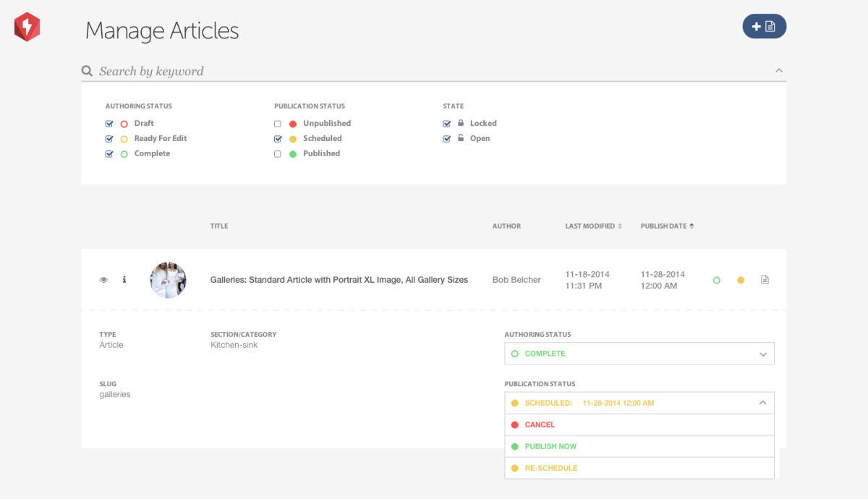Uncheck the Draft authoring status checkbox

[110, 124]
